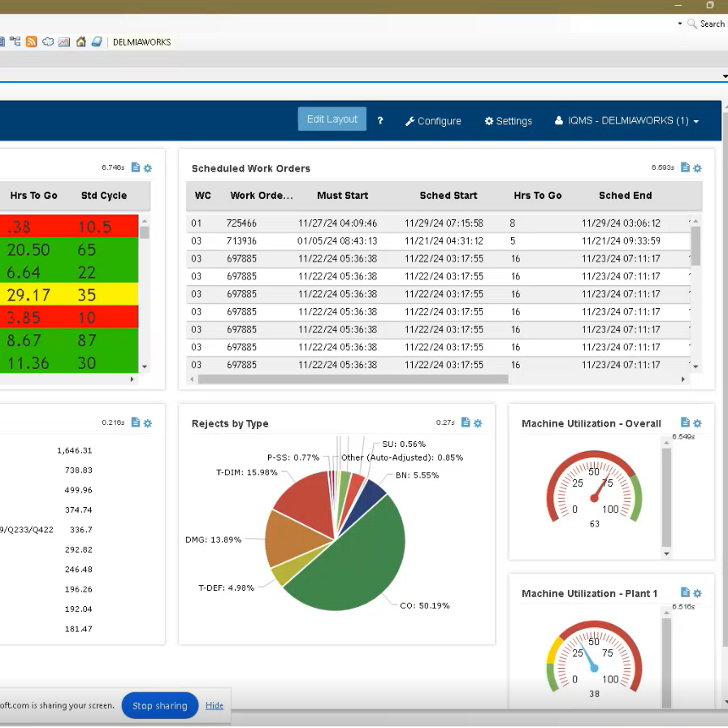Click the chart thumbnail icon in the toolbar
The width and height of the screenshot is (728, 728).
[x=64, y=41]
